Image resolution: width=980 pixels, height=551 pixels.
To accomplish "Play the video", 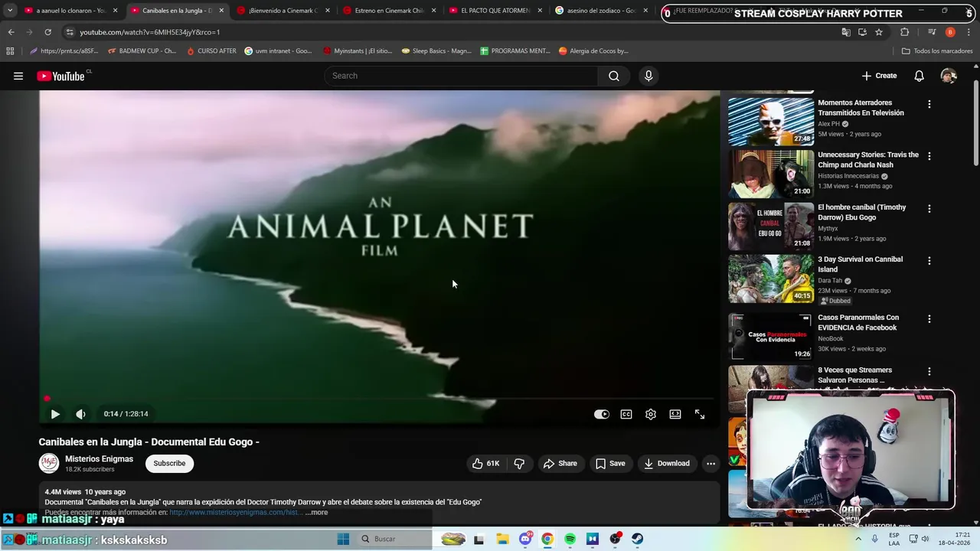I will pyautogui.click(x=55, y=414).
